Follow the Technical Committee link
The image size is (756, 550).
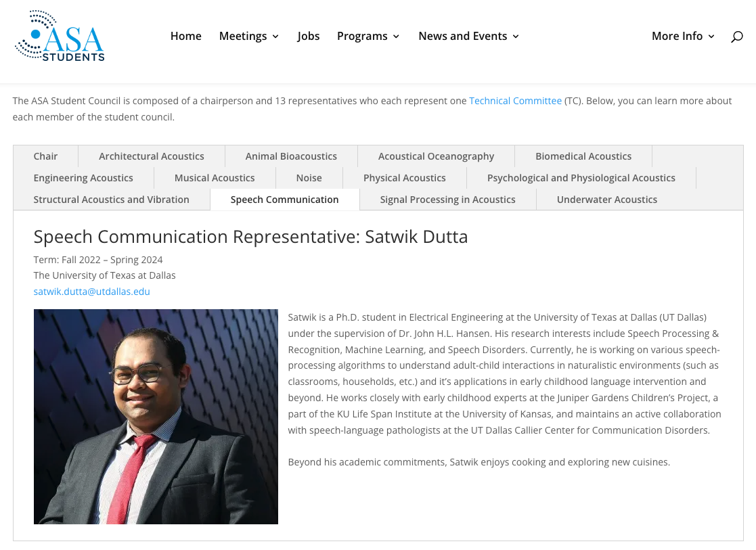point(516,101)
